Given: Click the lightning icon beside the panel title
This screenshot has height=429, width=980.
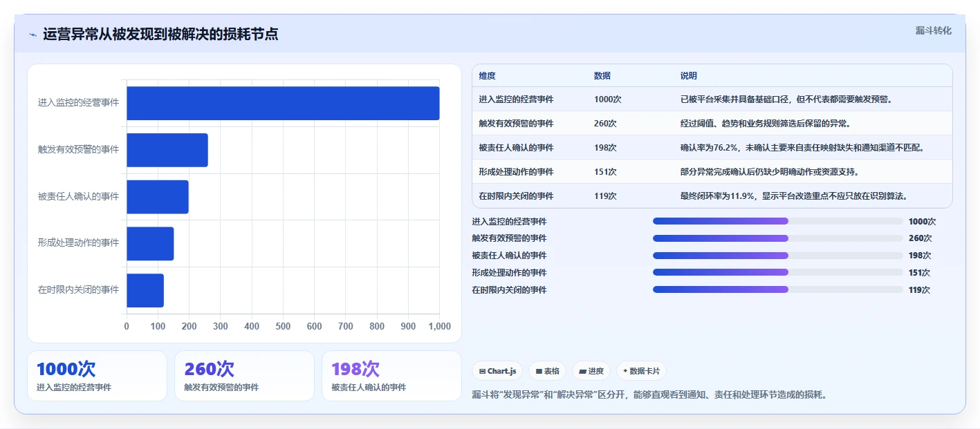Looking at the screenshot, I should [x=33, y=35].
